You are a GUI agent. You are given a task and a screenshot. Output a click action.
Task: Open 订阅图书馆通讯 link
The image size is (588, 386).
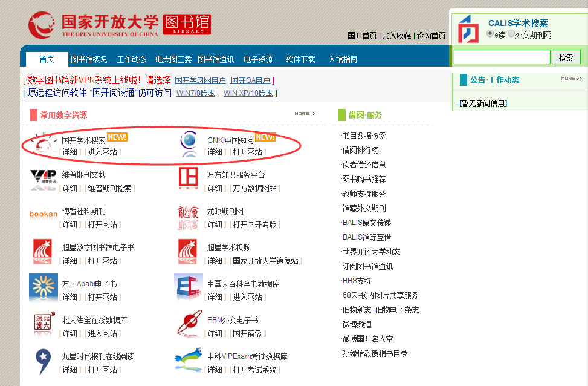pyautogui.click(x=367, y=267)
